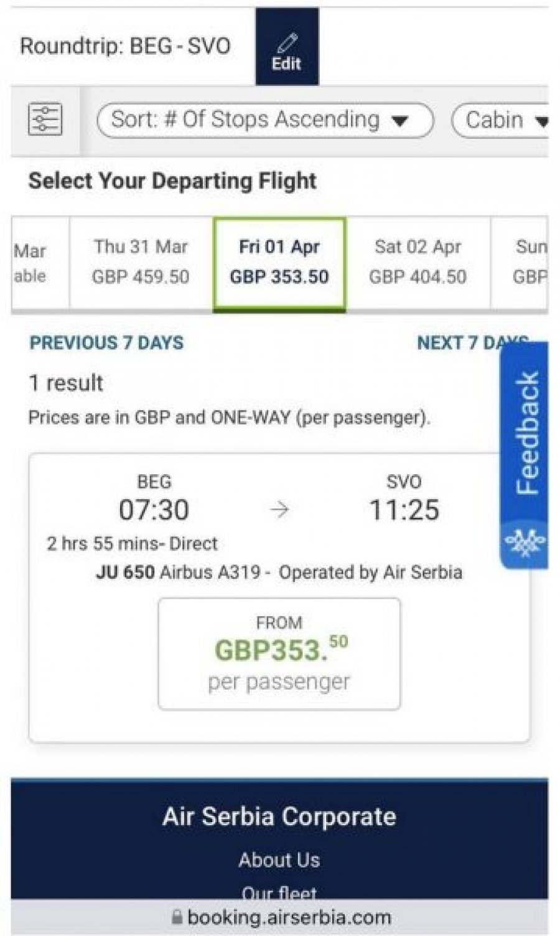The height and width of the screenshot is (936, 560).
Task: Select the partially visible March date tab
Action: pos(40,262)
